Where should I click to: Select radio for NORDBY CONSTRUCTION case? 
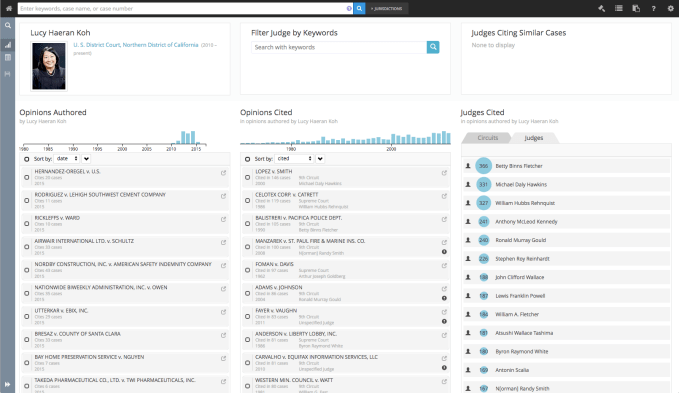click(x=27, y=270)
